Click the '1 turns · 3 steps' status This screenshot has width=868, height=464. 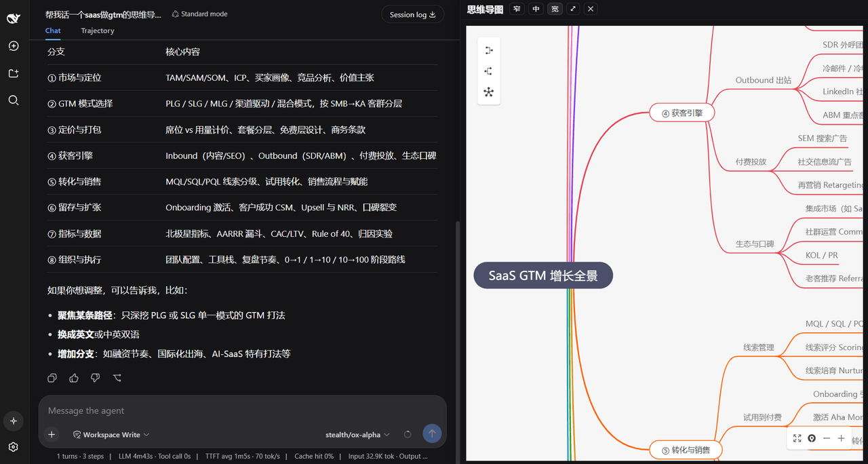point(80,457)
